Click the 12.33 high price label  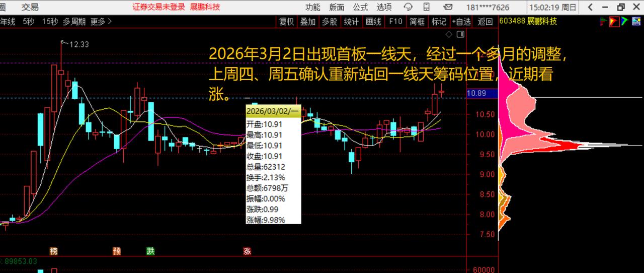pos(79,44)
